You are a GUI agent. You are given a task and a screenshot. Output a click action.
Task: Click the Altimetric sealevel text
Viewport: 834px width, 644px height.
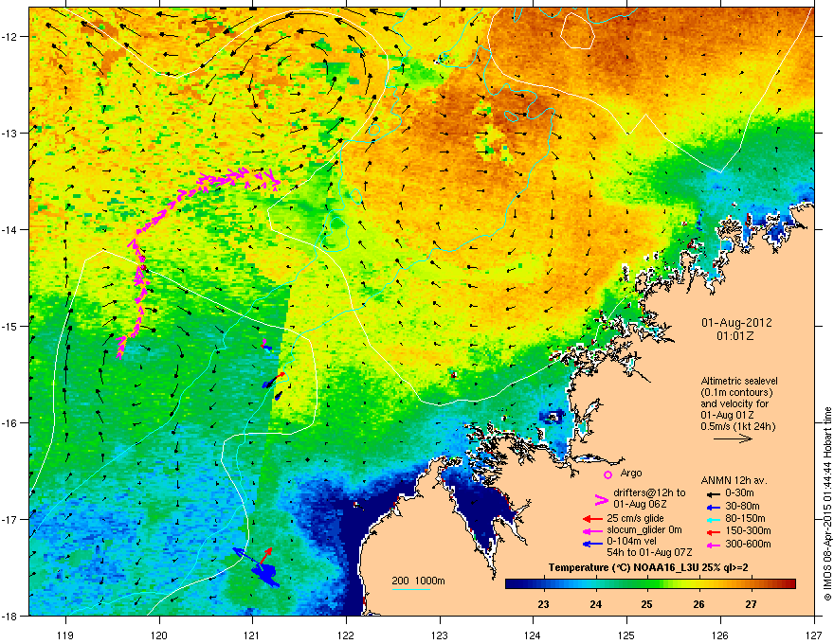coord(739,381)
